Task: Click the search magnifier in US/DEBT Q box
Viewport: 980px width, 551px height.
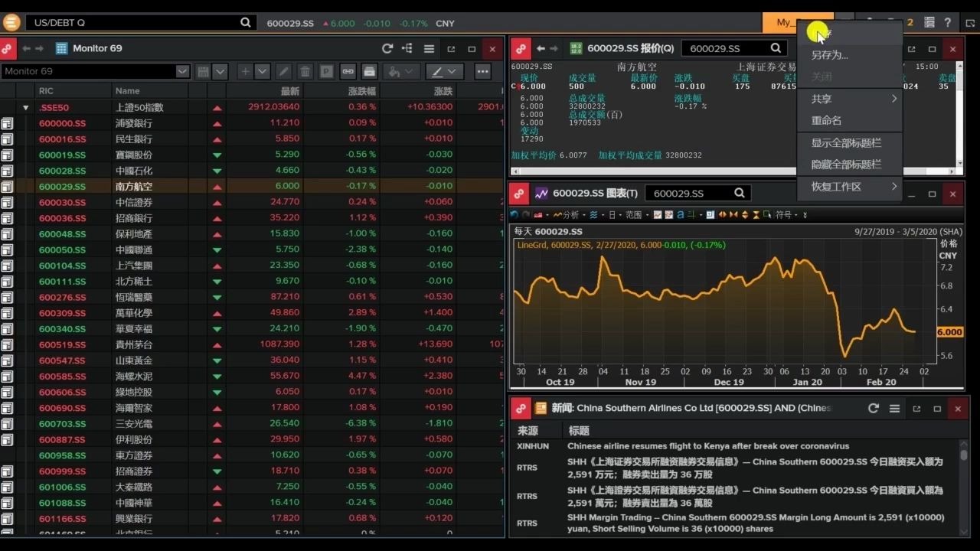Action: click(x=246, y=23)
